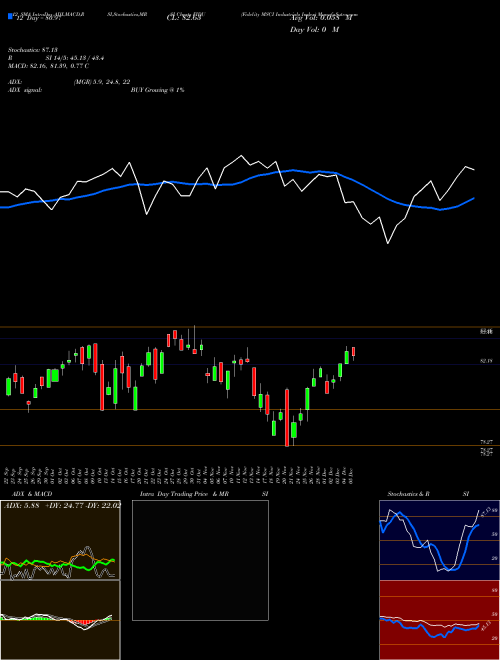Image resolution: width=500 pixels, height=660 pixels.
Task: Click the 'BUY Growing @ 1%' ADX signal
Action: [x=157, y=90]
